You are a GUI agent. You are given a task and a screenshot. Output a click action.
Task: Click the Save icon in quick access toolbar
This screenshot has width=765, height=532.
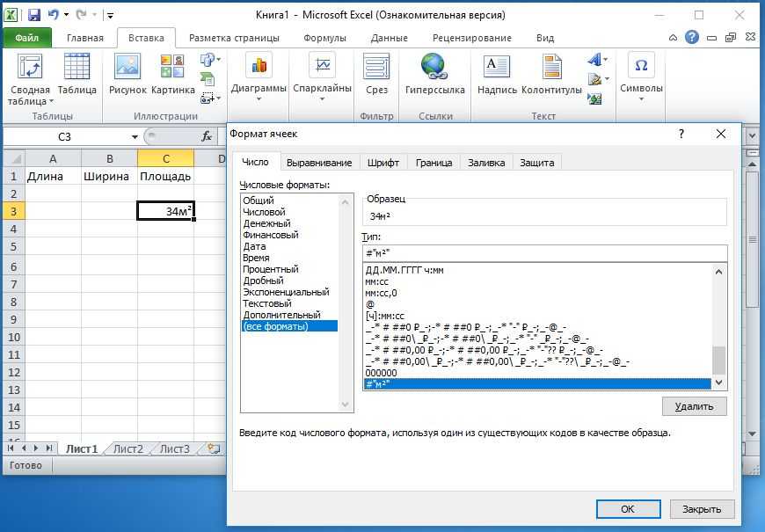coord(34,15)
